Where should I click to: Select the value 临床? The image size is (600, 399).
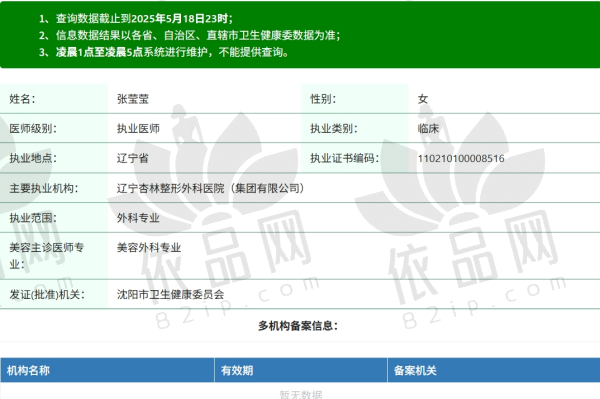click(x=428, y=129)
